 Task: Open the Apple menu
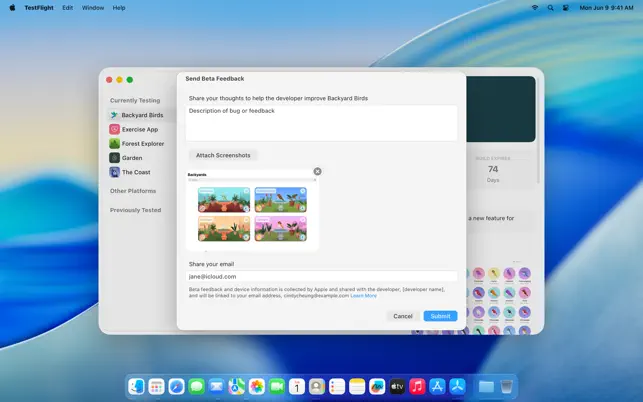tap(12, 7)
